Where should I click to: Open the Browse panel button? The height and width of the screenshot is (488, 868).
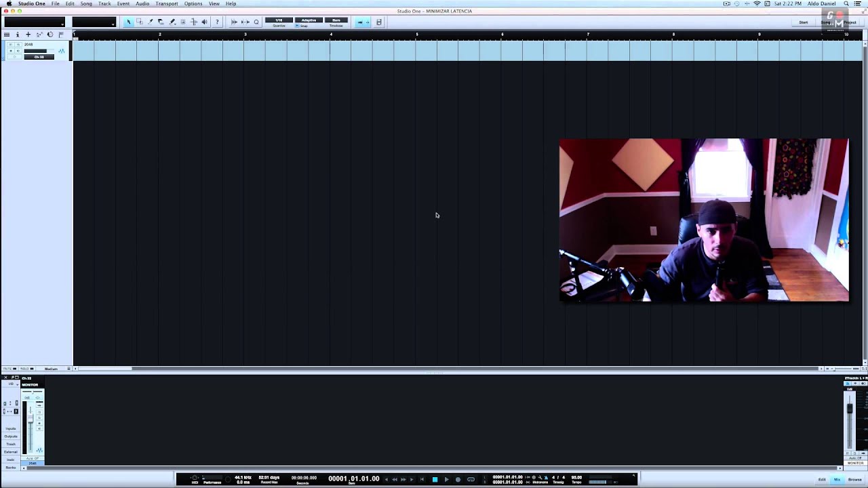pyautogui.click(x=854, y=479)
